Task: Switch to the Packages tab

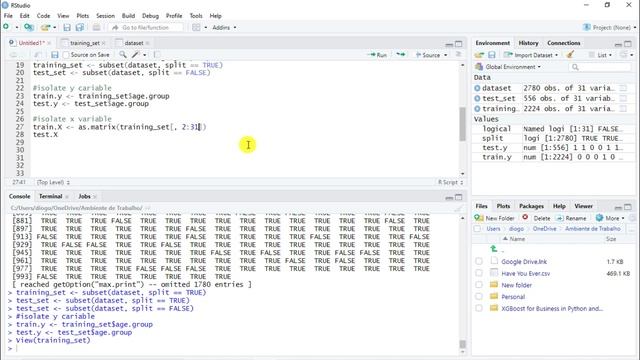Action: point(531,206)
